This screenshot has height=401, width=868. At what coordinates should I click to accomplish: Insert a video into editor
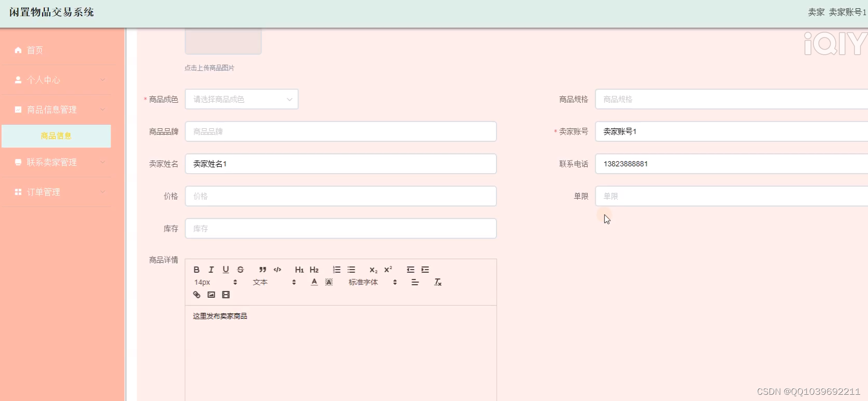pos(226,295)
